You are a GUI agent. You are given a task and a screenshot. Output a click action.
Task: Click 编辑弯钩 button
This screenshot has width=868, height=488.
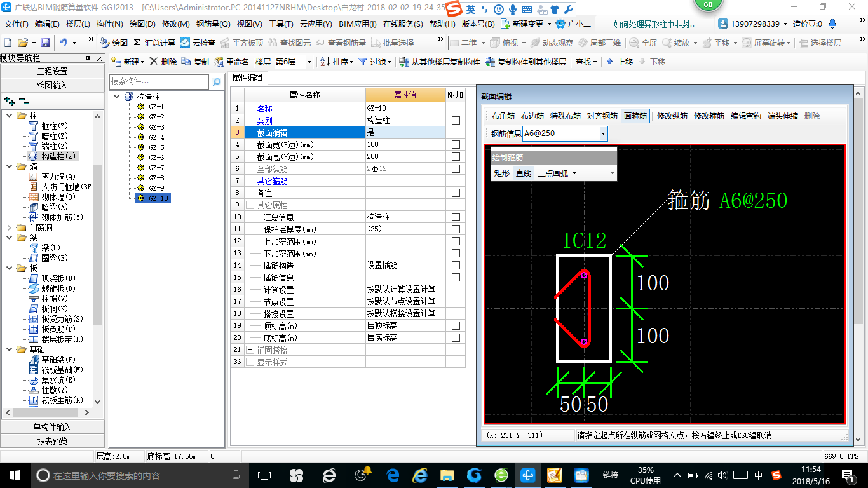[x=746, y=116]
